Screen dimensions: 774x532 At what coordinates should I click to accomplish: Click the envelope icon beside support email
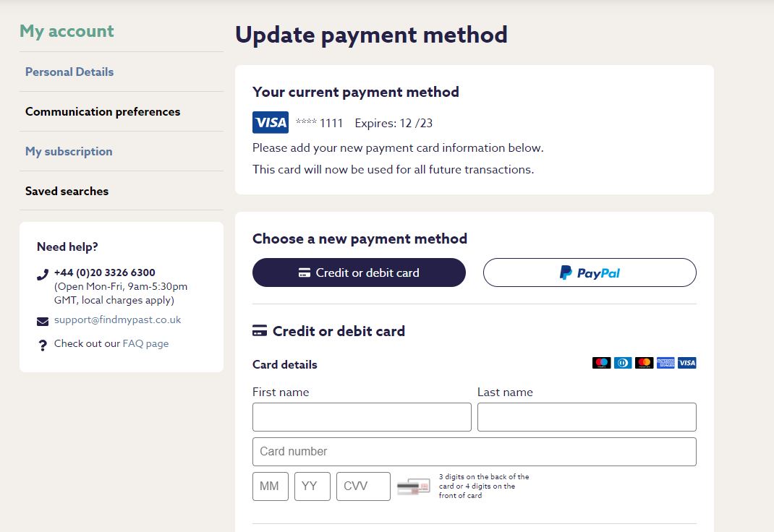43,321
